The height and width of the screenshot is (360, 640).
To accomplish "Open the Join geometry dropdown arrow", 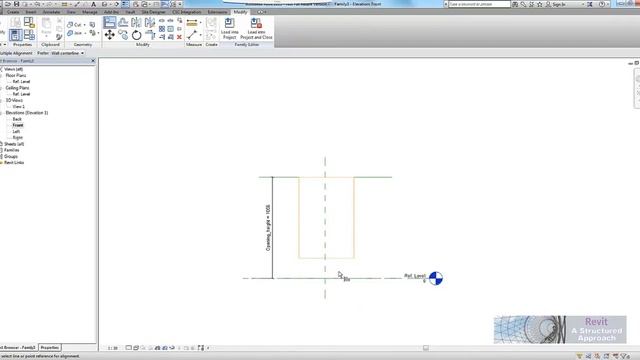I will click(x=85, y=33).
